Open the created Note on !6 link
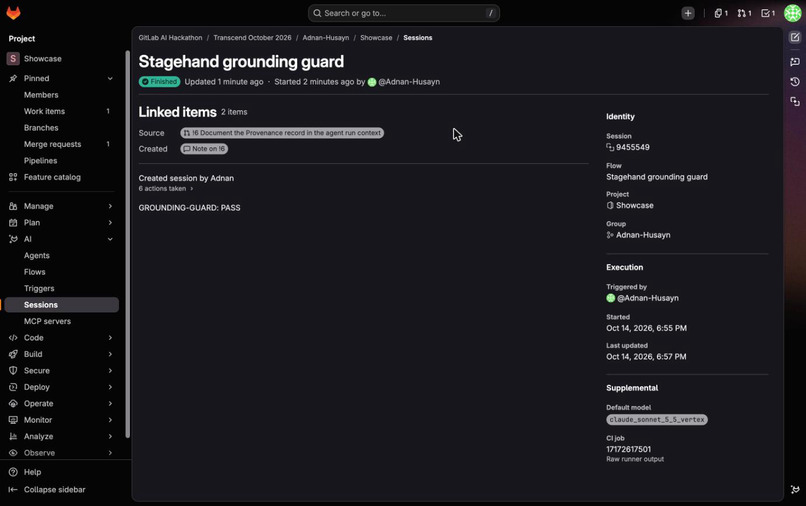Screen dimensions: 806x506 pos(204,149)
